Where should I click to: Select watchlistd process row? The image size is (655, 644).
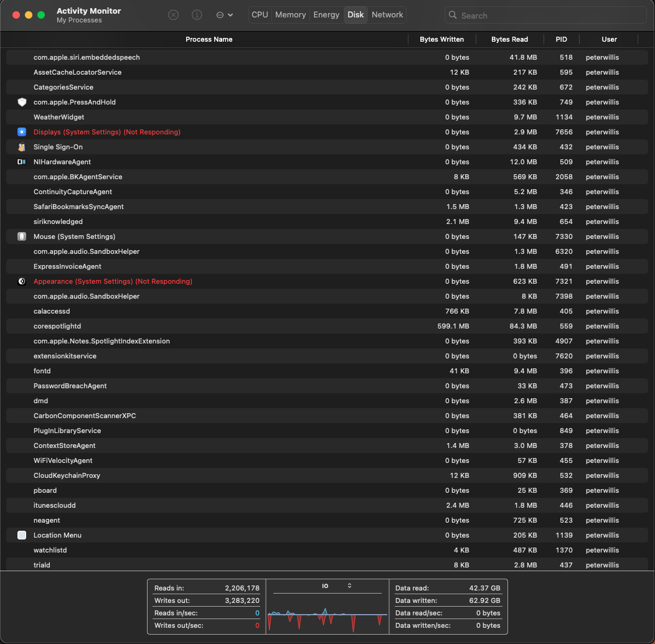[327, 551]
